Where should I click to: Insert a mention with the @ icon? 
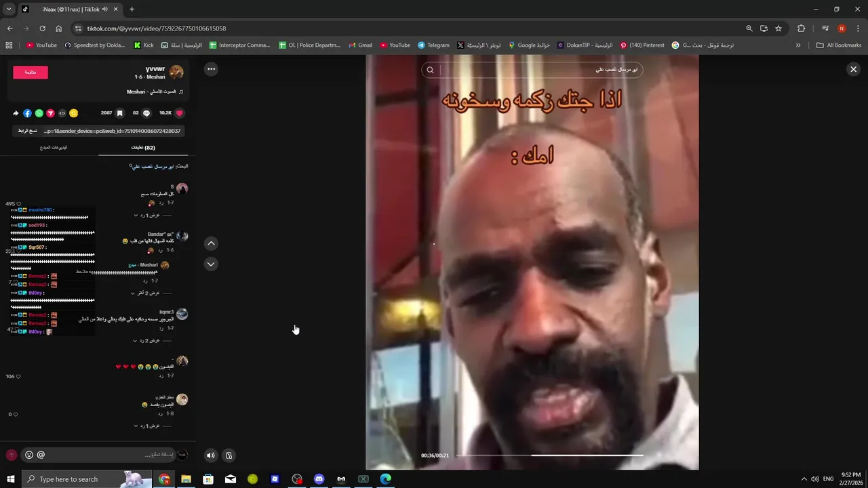(41, 455)
